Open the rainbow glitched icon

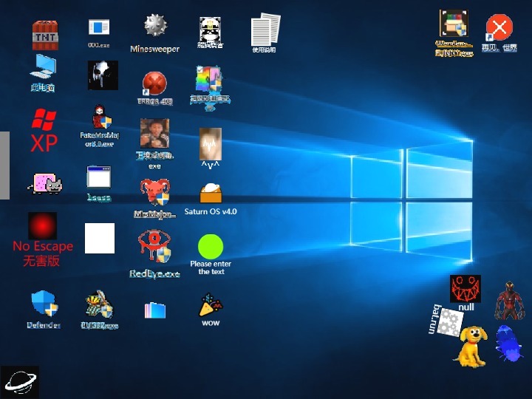[x=208, y=79]
